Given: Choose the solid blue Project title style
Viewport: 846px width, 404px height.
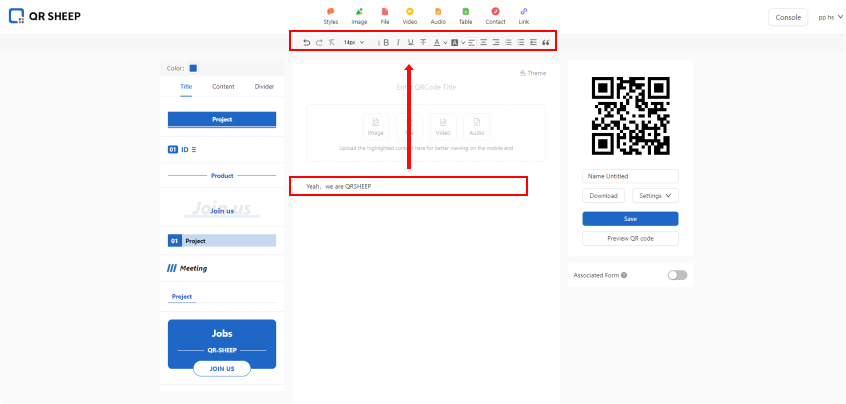Looking at the screenshot, I should (x=222, y=120).
